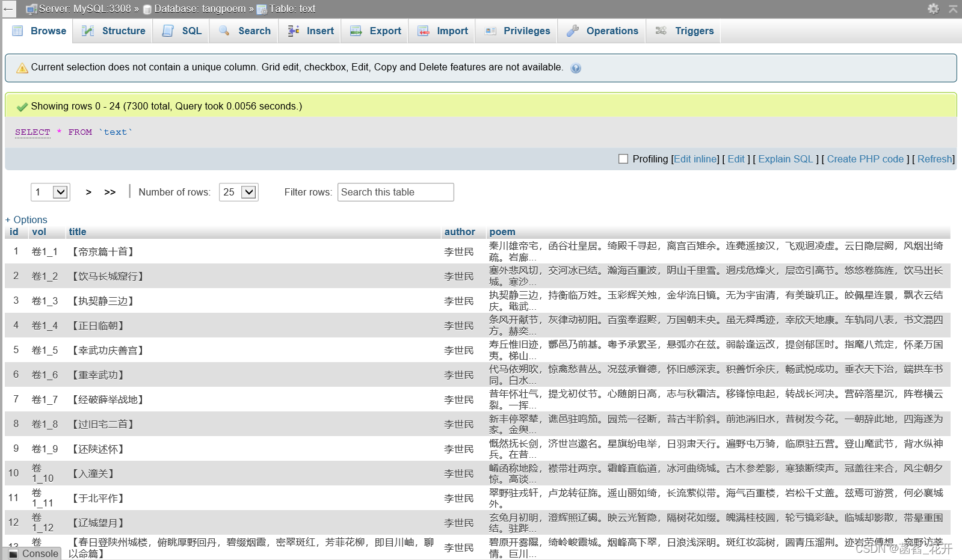
Task: Select title cell 【入潼关】
Action: coord(93,473)
